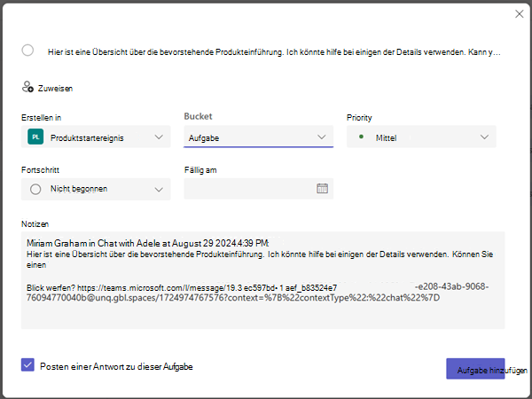
Task: Click the Aufgabe hinzufügen button
Action: point(475,369)
